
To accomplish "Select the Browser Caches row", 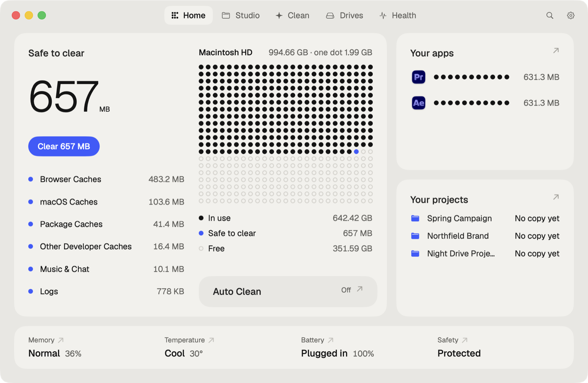I will (106, 179).
